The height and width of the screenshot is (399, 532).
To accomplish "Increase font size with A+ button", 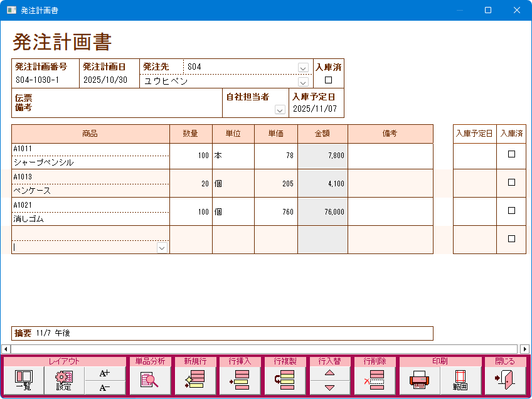I will click(105, 373).
